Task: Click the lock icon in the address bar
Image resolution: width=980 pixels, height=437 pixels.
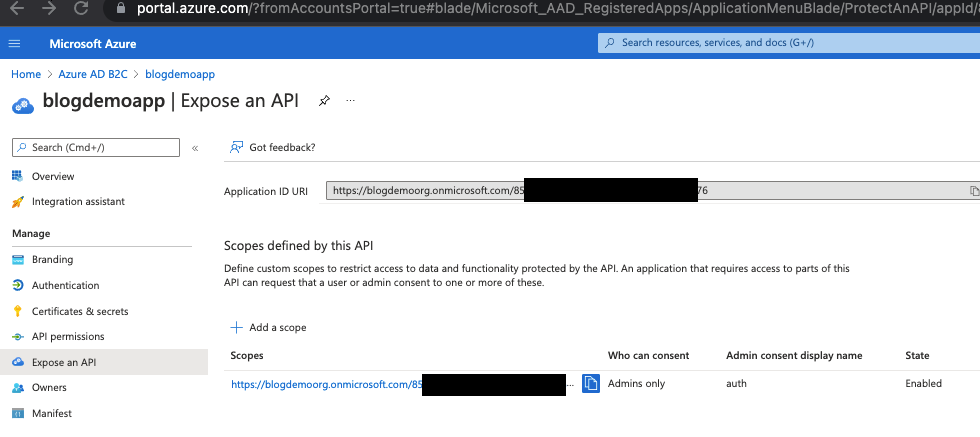Action: tap(121, 8)
